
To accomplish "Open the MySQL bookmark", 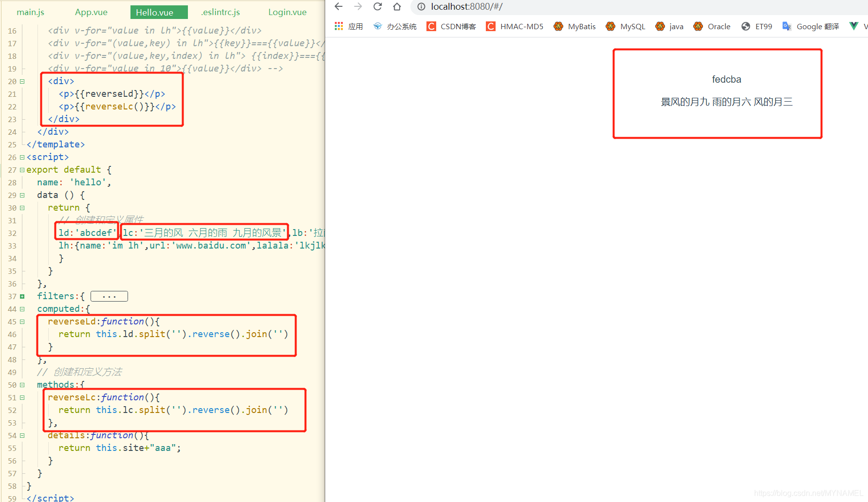I will click(x=626, y=26).
